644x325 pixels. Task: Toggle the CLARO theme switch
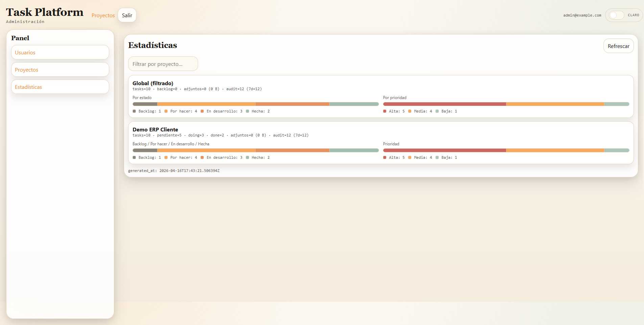(616, 15)
